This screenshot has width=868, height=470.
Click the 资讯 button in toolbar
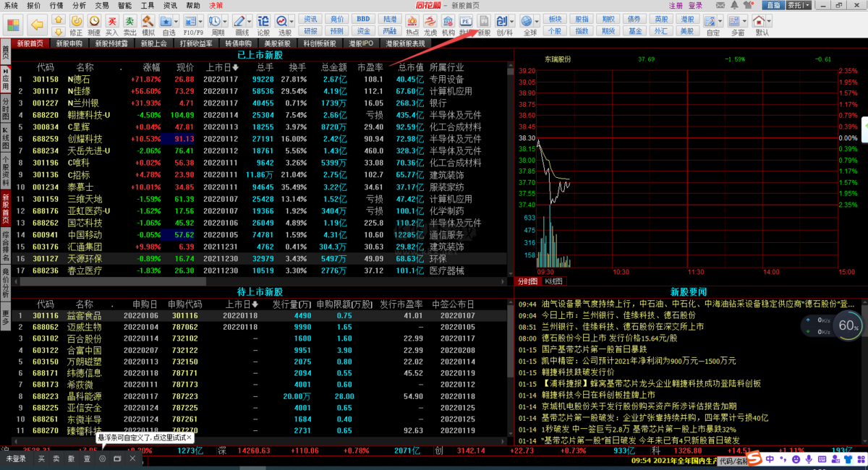pos(310,19)
